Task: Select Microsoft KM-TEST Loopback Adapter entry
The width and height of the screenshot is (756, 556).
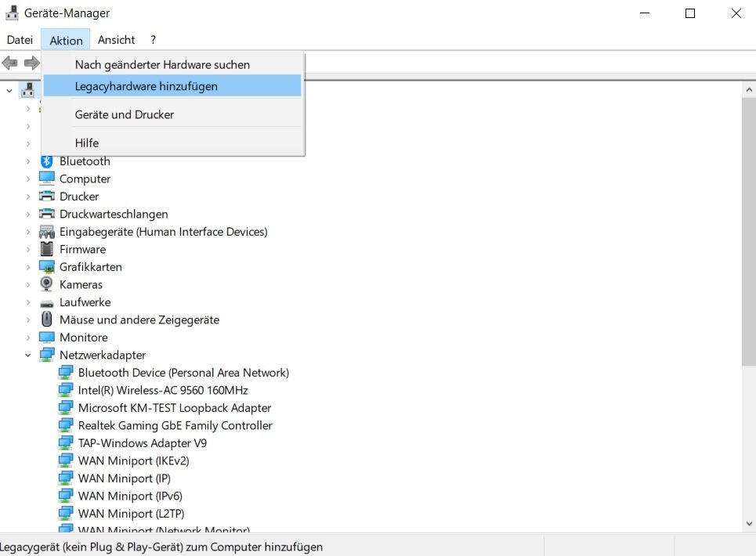Action: (175, 408)
